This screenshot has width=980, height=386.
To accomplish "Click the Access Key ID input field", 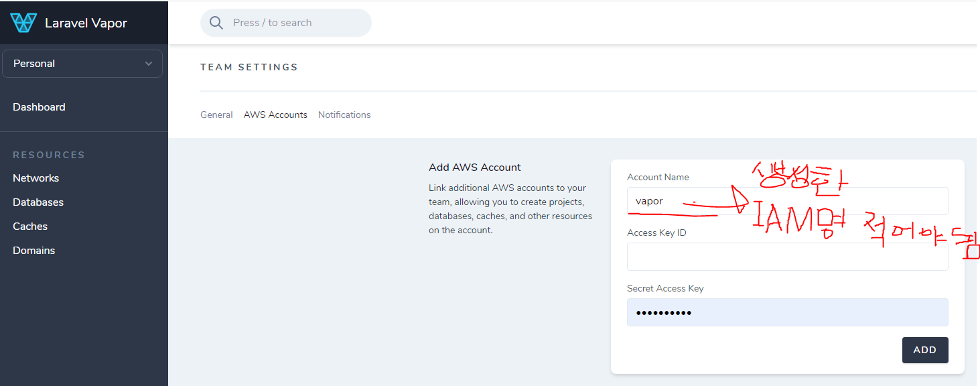I will pos(788,257).
